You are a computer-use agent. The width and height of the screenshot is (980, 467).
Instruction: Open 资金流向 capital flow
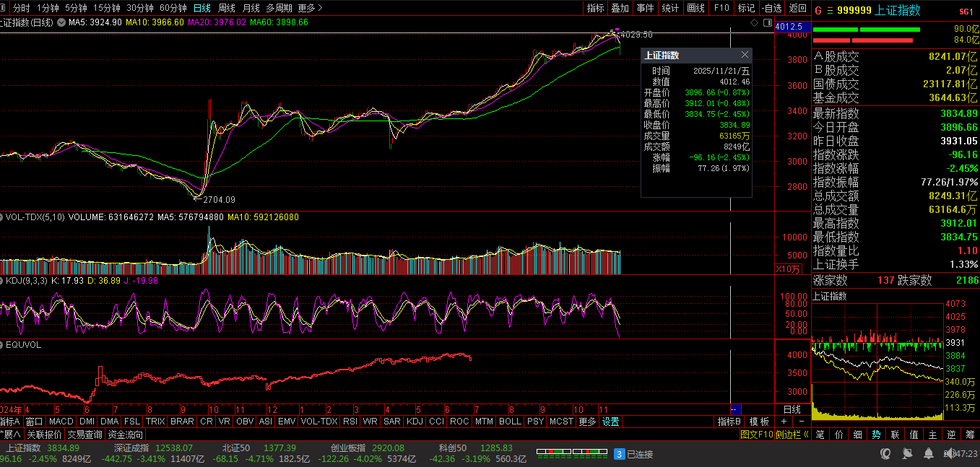(x=126, y=435)
